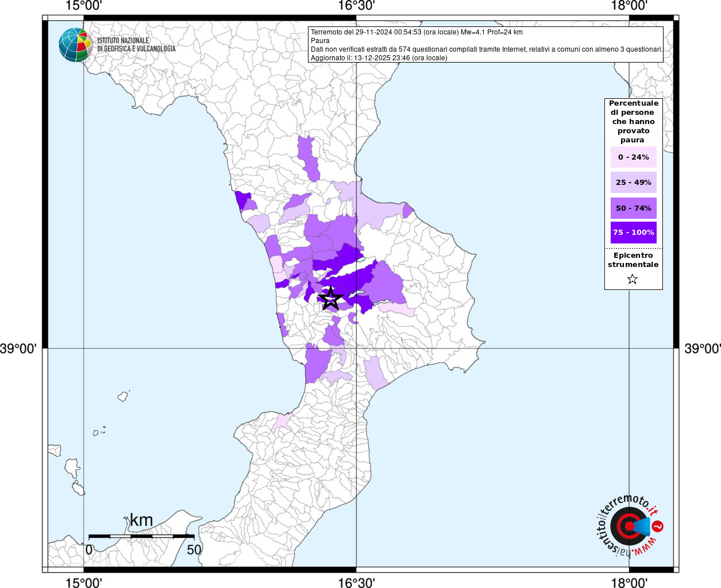Select the 75 - 100% legend swatch
721x588 pixels.
(633, 233)
